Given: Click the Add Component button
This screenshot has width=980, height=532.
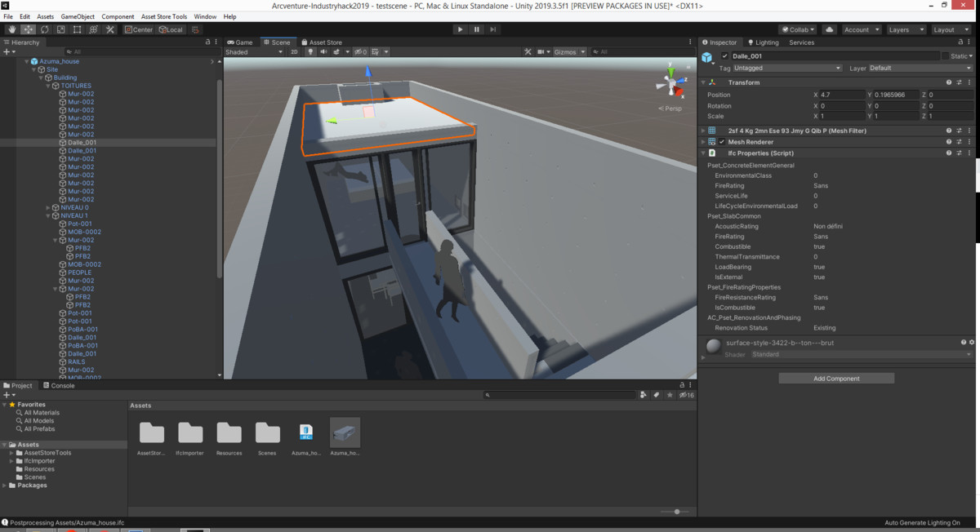Looking at the screenshot, I should pyautogui.click(x=836, y=379).
